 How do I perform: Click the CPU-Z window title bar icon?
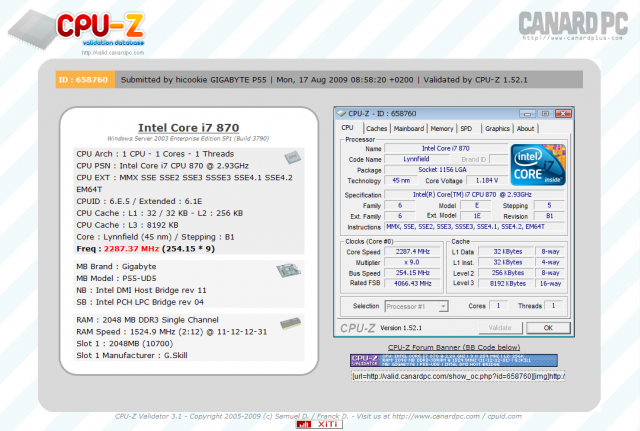point(341,113)
